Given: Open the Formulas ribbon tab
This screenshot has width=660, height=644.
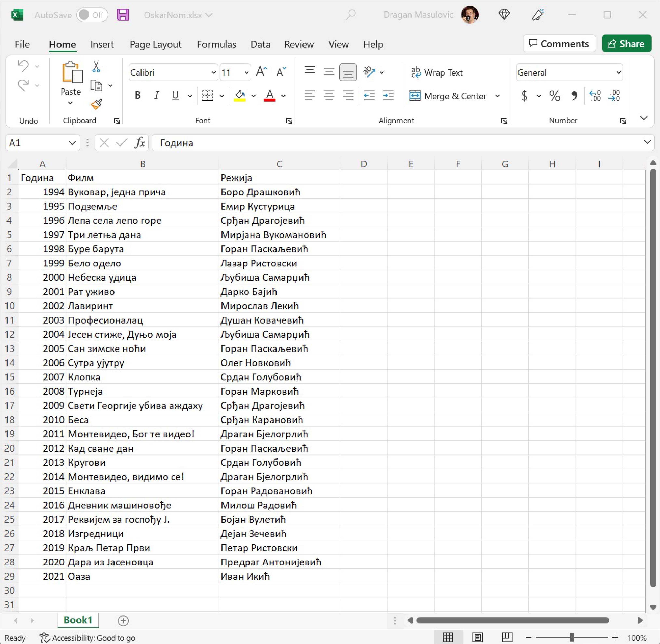Looking at the screenshot, I should pyautogui.click(x=216, y=44).
